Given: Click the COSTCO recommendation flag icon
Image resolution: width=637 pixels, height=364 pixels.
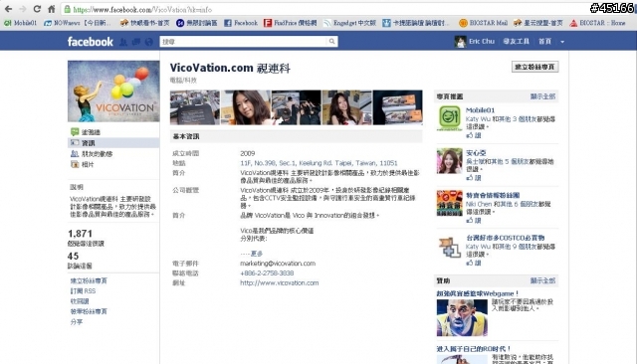Looking at the screenshot, I should coord(449,247).
